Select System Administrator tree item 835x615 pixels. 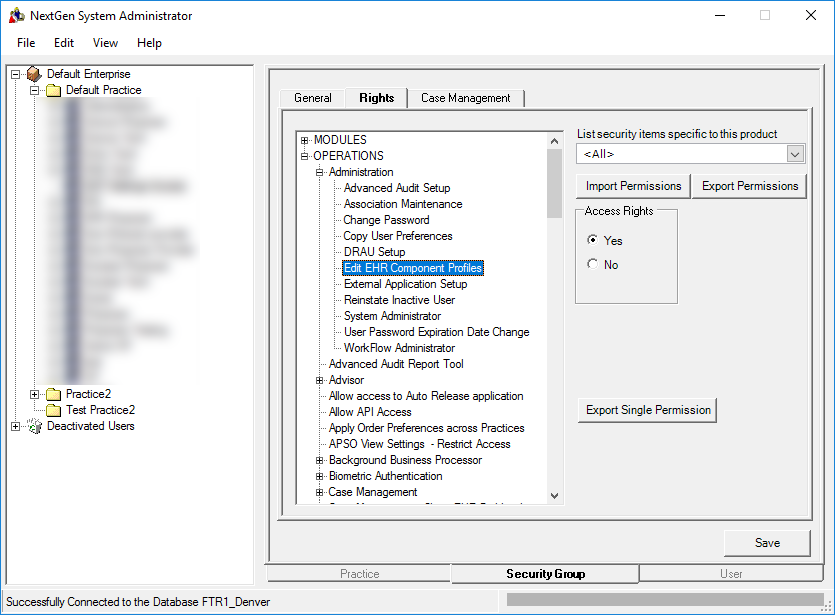coord(392,316)
